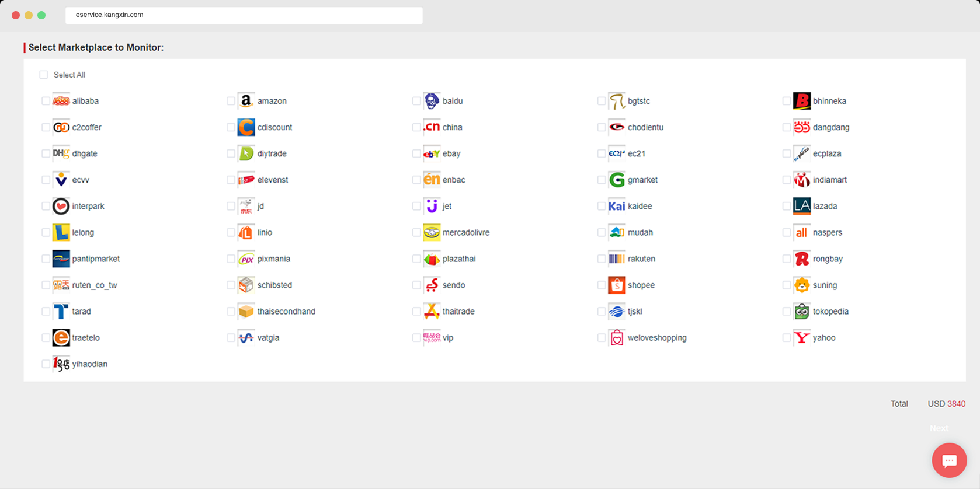This screenshot has height=489, width=980.
Task: Click the yahoo red Y logo
Action: tap(802, 337)
